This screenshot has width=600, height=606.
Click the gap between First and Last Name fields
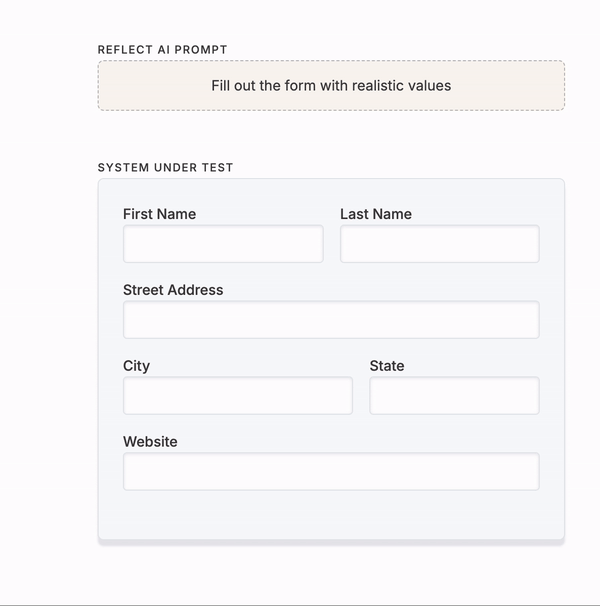click(x=332, y=244)
